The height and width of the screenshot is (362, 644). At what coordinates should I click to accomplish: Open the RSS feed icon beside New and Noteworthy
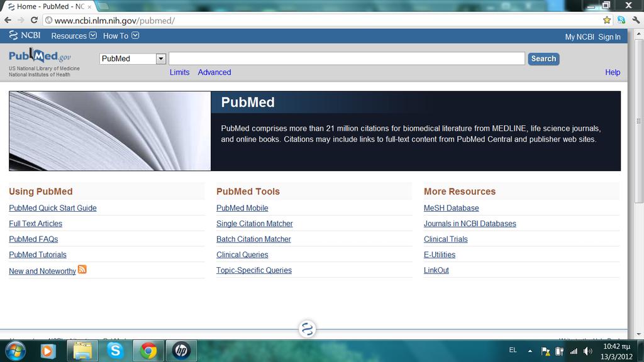coord(82,269)
